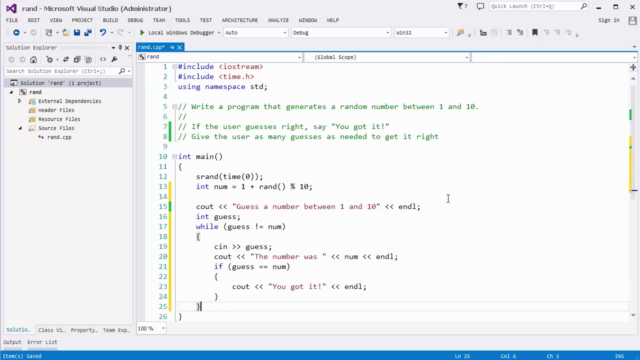Viewport: 640px width, 360px height.
Task: Open the debugger target dropdown arrow
Action: [219, 33]
